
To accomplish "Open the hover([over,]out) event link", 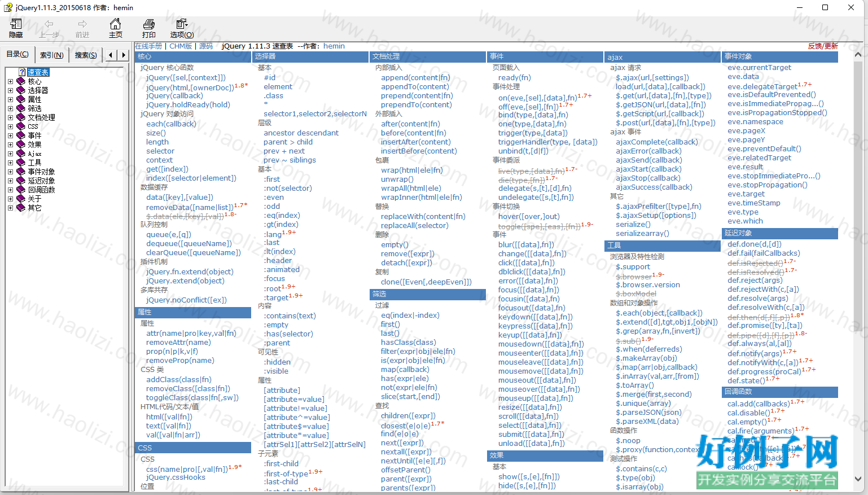I will (x=529, y=216).
